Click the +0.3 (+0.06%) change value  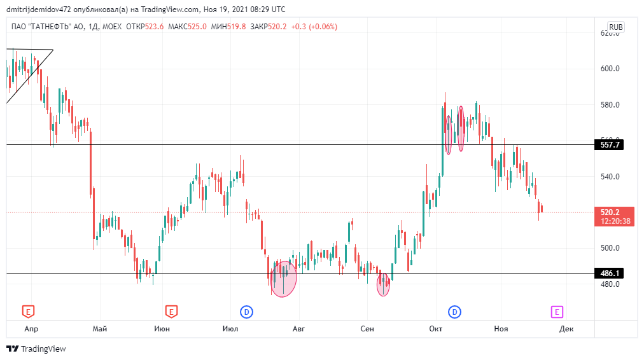click(x=314, y=27)
